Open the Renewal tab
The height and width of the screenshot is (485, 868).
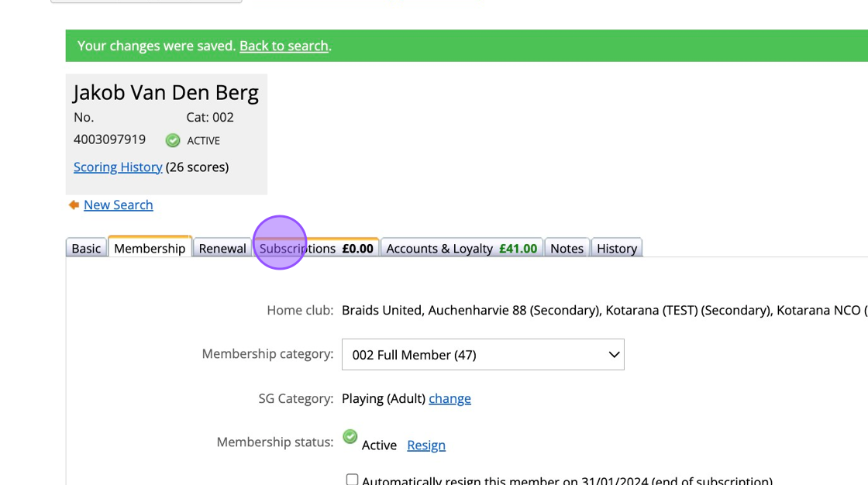pos(222,249)
